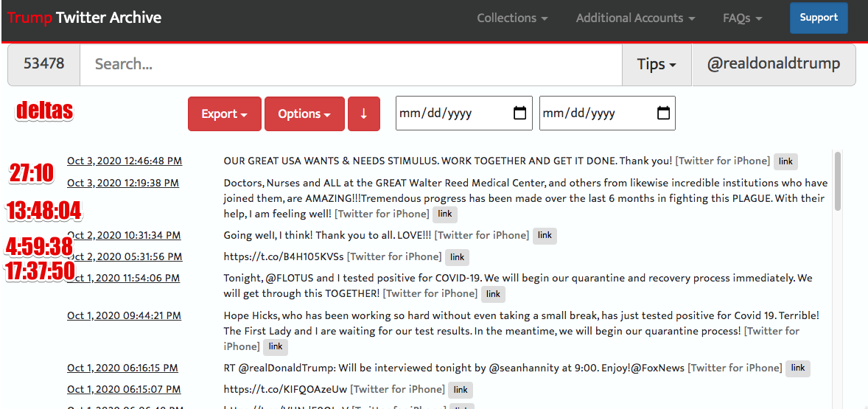Go to Trump Twitter Archive home
Viewport: 868px width, 409px height.
84,18
